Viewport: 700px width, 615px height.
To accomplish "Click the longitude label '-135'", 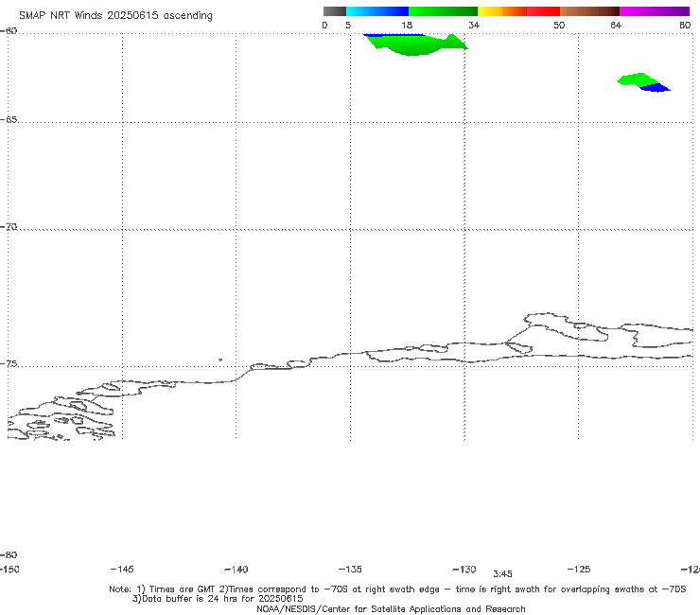I will click(350, 570).
